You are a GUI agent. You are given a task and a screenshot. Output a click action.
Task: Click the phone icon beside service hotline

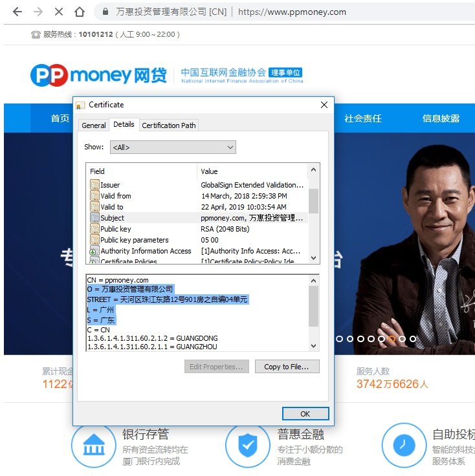click(x=36, y=35)
